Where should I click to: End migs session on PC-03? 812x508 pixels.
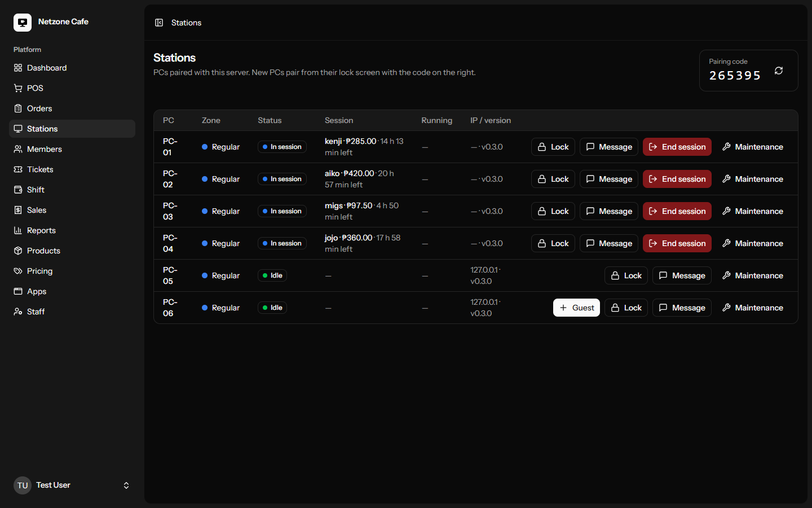coord(677,211)
